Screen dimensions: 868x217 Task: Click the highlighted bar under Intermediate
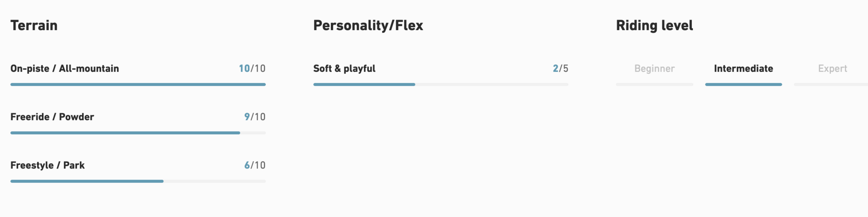pos(743,85)
